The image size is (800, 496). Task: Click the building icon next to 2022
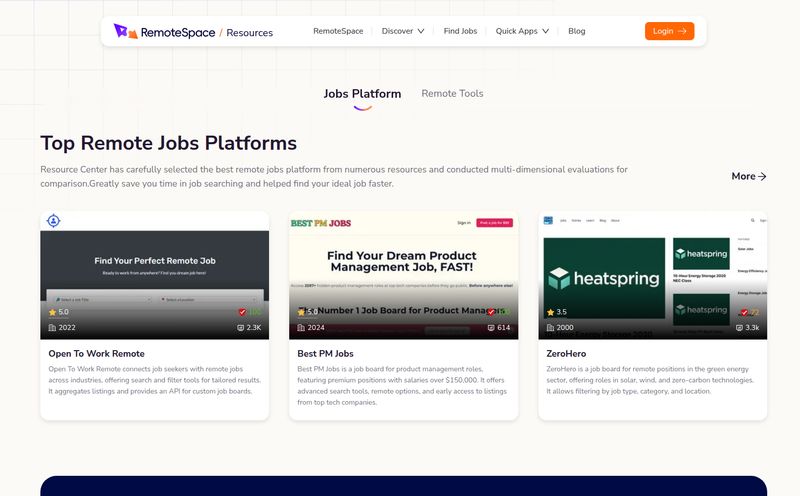(52, 328)
